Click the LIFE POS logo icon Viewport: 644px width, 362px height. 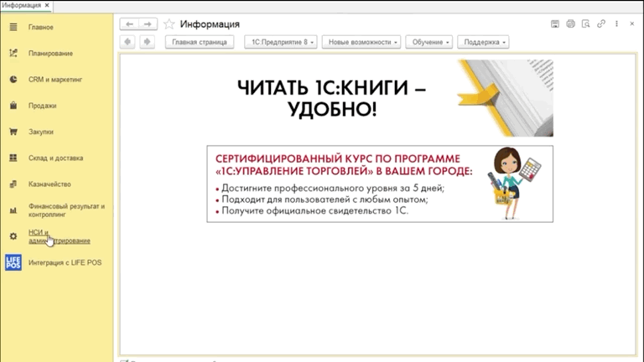click(x=13, y=262)
